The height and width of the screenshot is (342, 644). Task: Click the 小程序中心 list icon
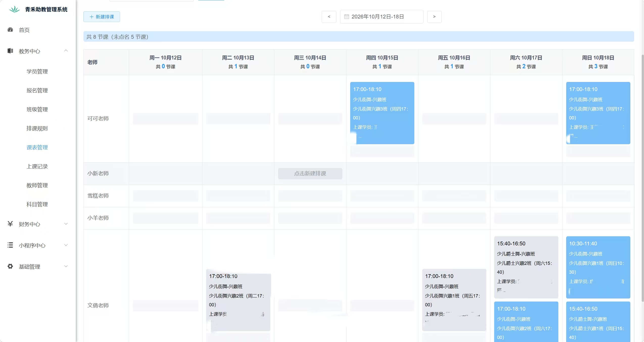[x=10, y=245]
